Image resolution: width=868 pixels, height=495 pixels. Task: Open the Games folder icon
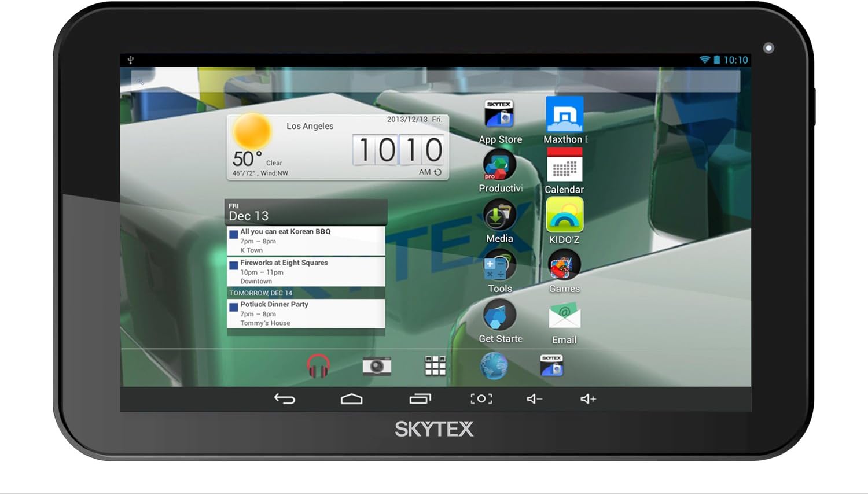(564, 265)
